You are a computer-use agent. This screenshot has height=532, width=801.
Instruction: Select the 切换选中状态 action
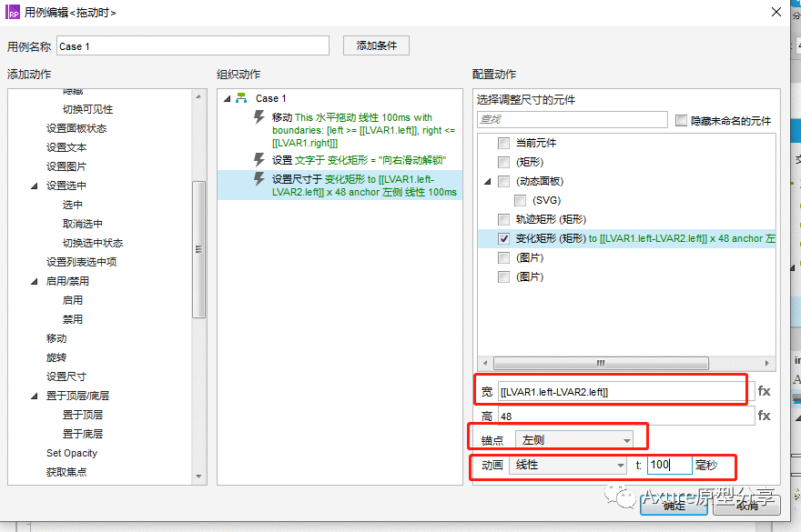click(93, 243)
